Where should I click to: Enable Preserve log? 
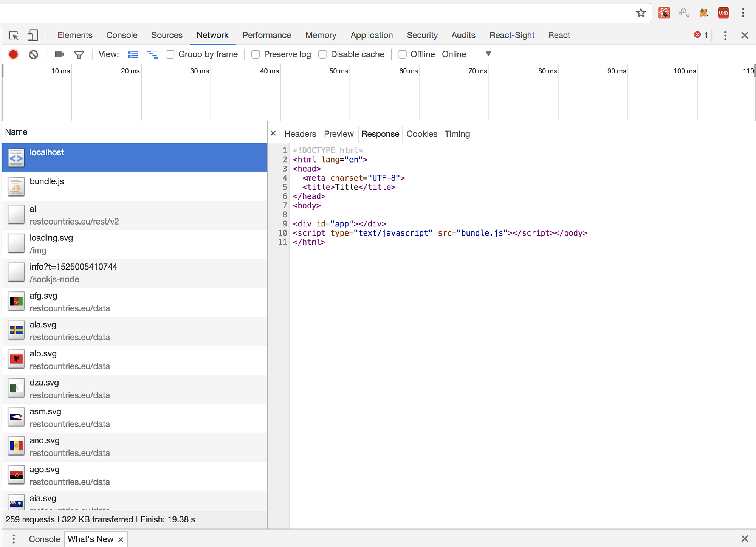[256, 54]
